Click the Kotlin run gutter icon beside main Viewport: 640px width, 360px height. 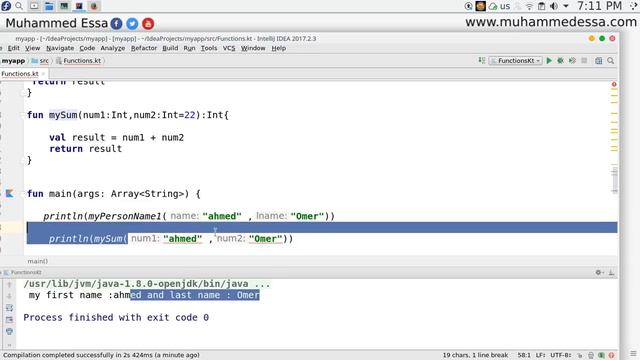(x=10, y=193)
